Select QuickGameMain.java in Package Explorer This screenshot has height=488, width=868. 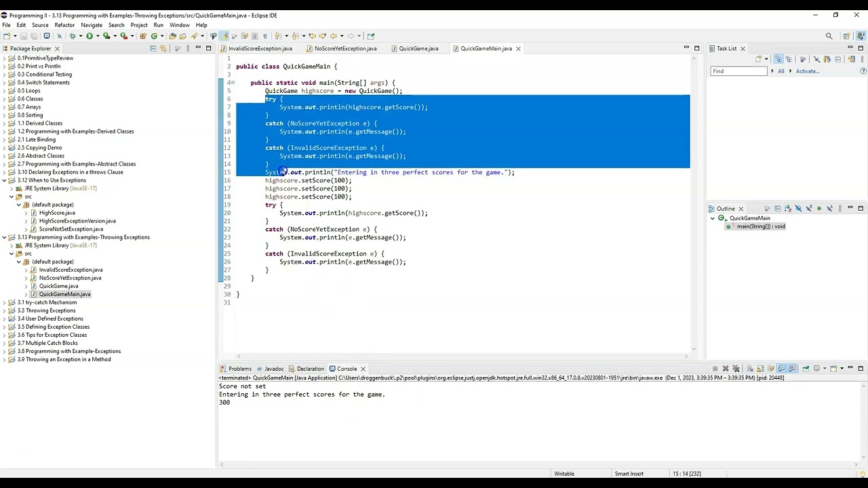click(64, 294)
